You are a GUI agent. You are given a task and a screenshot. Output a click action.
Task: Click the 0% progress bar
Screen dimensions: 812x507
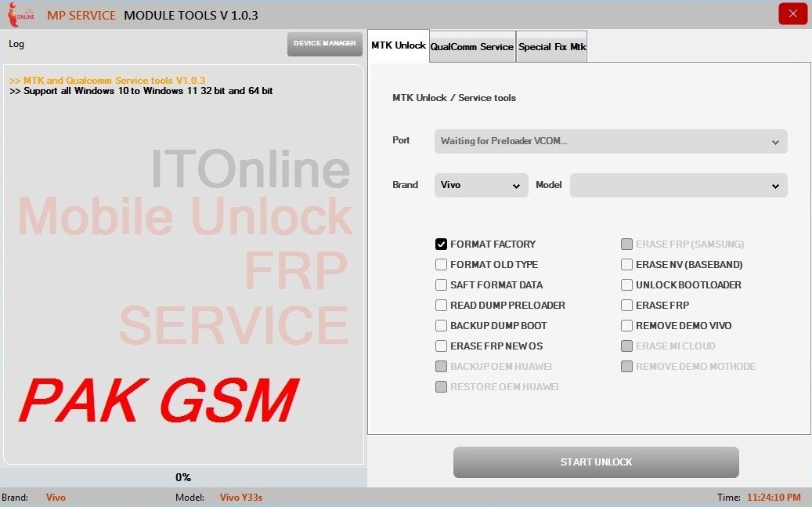183,477
